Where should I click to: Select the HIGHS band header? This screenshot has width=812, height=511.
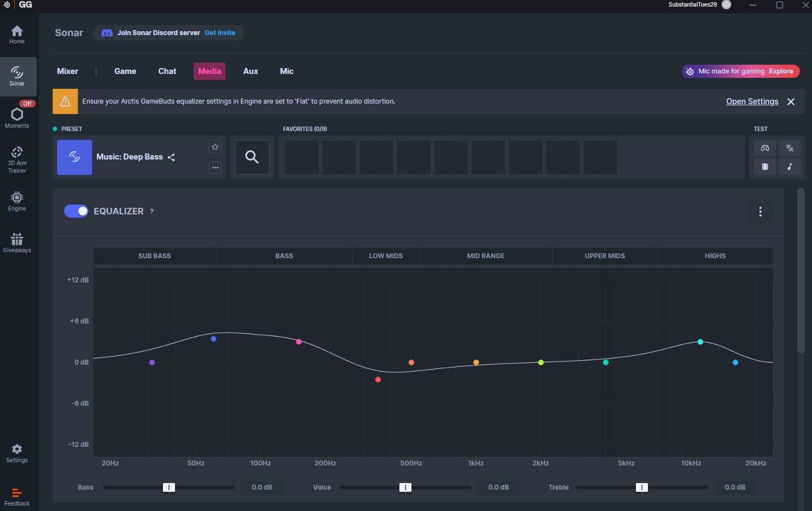pyautogui.click(x=715, y=256)
